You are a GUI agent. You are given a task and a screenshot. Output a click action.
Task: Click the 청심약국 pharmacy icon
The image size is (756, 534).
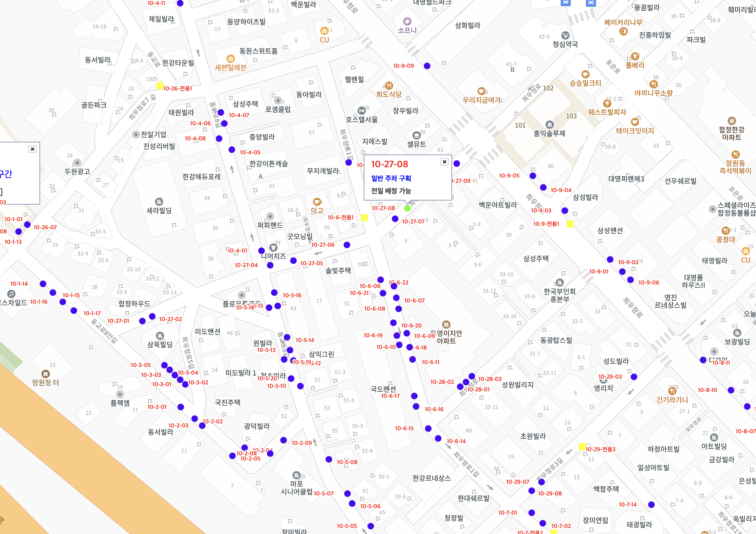565,35
